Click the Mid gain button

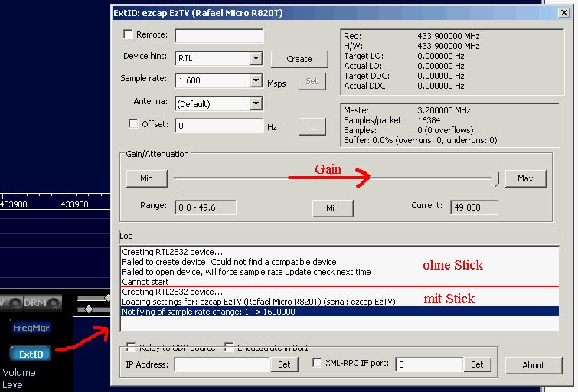[332, 208]
